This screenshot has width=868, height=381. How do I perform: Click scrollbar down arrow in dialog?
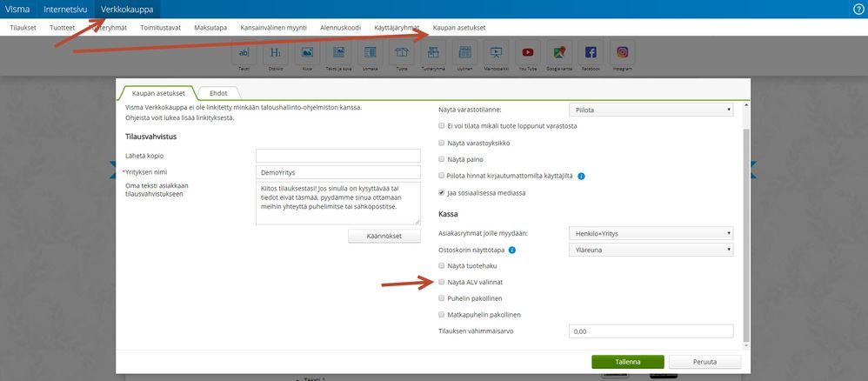(747, 345)
